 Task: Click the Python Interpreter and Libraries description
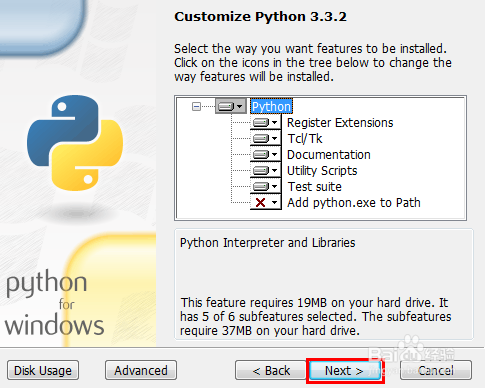tap(268, 243)
